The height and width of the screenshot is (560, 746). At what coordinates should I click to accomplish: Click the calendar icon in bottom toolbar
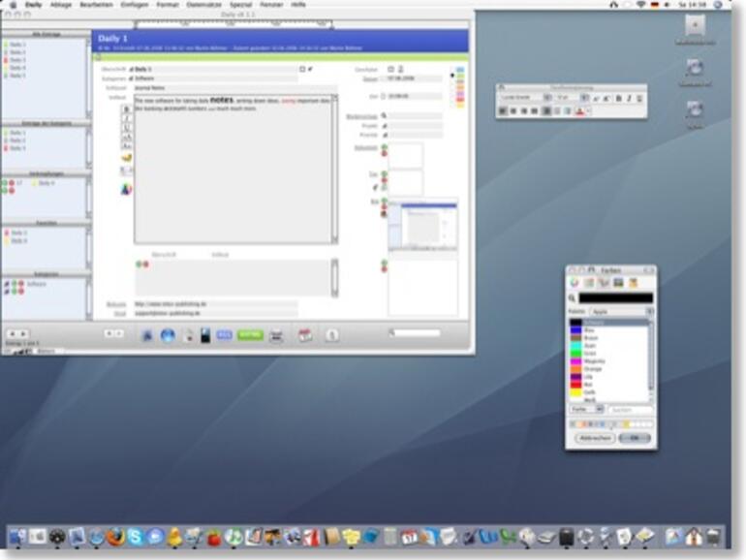[x=304, y=335]
